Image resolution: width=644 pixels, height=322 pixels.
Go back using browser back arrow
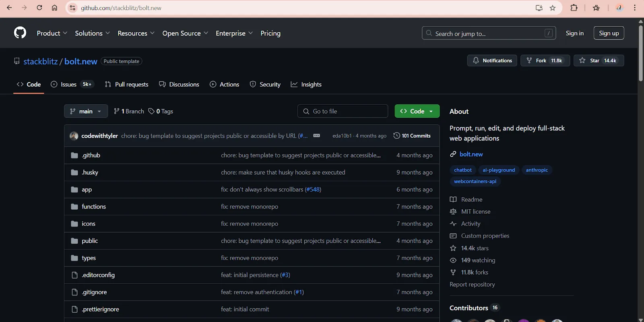(x=9, y=8)
